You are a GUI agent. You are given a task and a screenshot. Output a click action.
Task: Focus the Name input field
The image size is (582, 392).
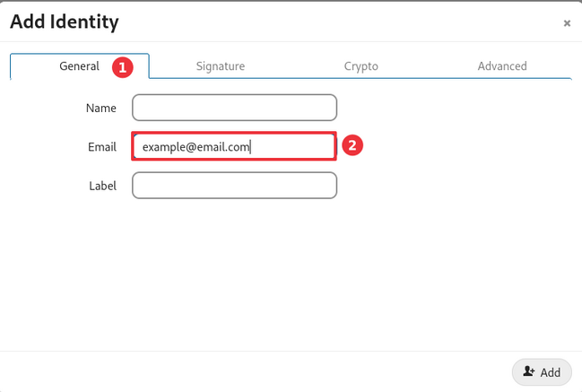pyautogui.click(x=234, y=108)
